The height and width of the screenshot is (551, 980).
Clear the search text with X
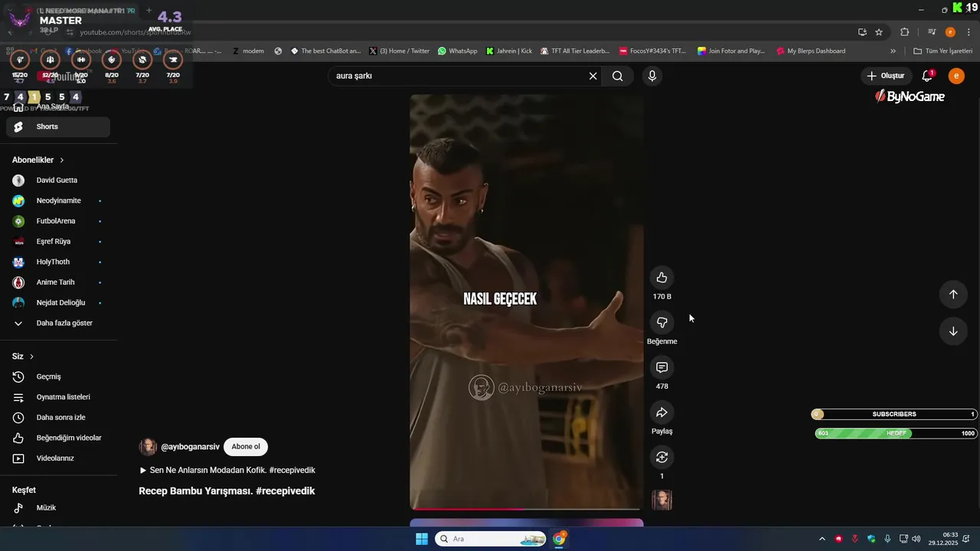pyautogui.click(x=593, y=76)
